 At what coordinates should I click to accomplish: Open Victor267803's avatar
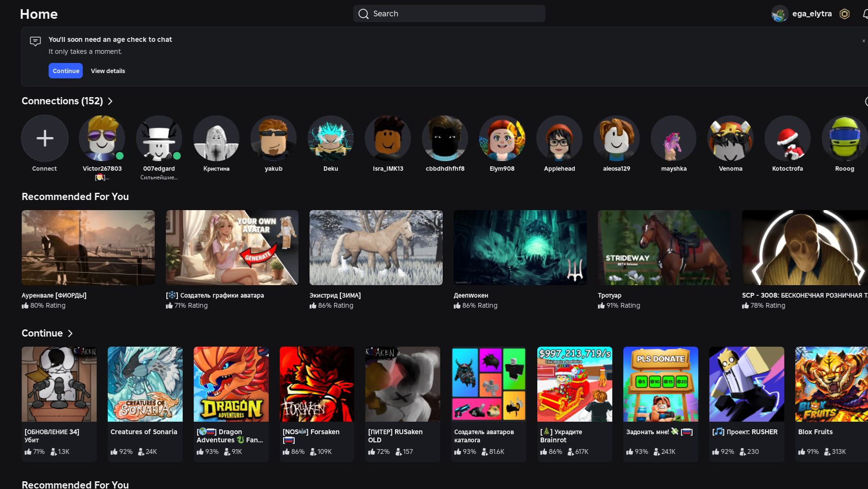coord(102,138)
